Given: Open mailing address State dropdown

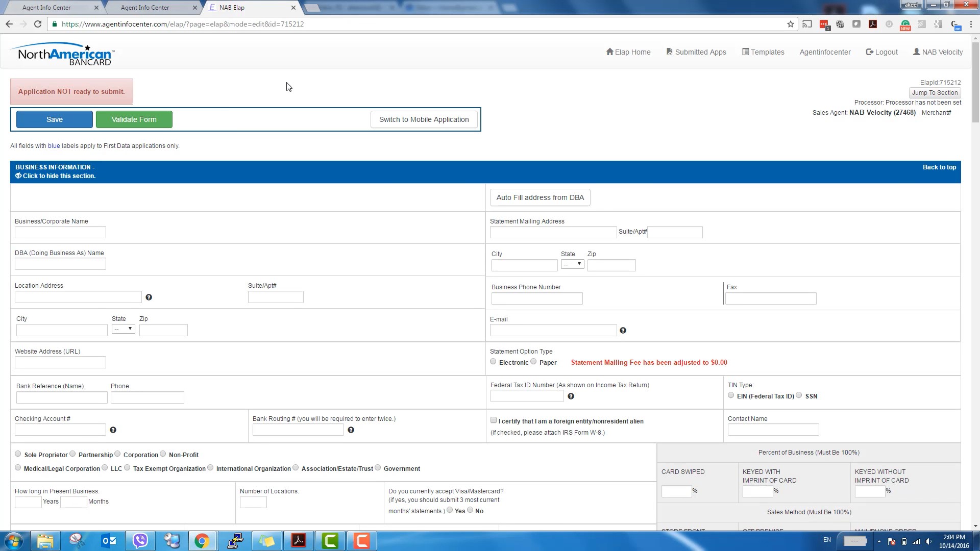Looking at the screenshot, I should pyautogui.click(x=572, y=264).
